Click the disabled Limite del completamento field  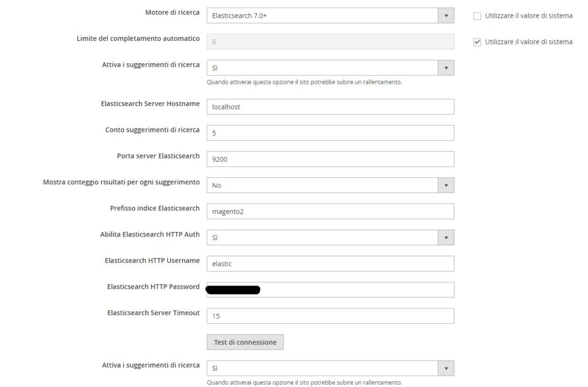pyautogui.click(x=330, y=41)
